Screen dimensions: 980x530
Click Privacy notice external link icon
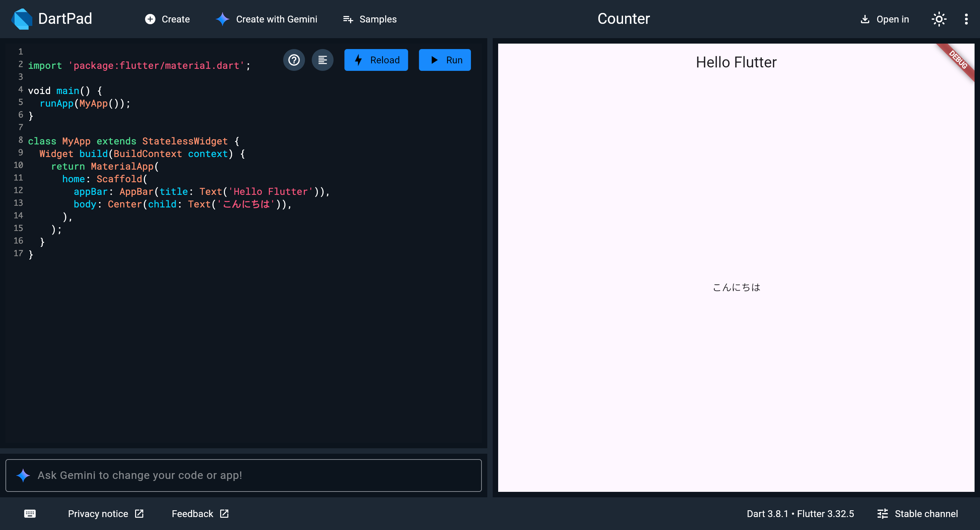[140, 514]
